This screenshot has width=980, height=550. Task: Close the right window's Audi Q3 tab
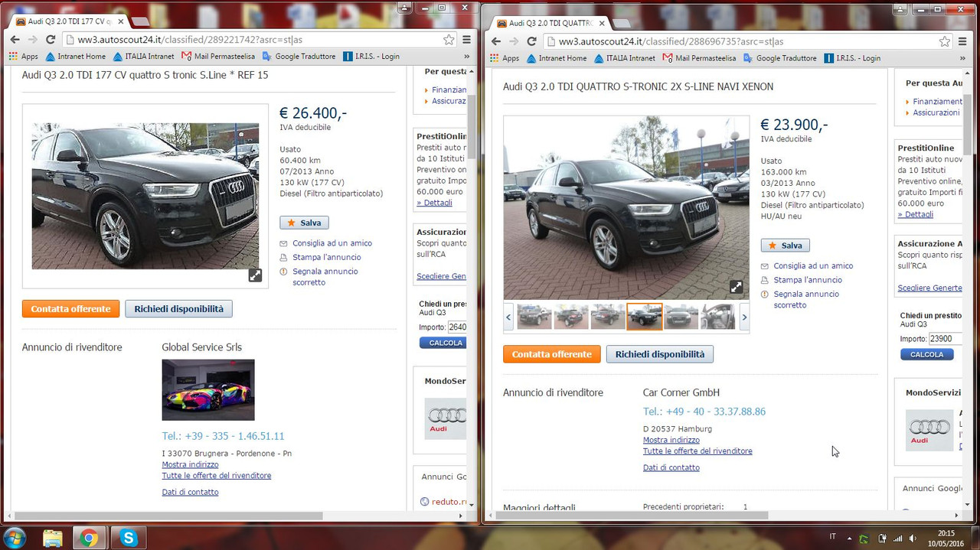601,23
